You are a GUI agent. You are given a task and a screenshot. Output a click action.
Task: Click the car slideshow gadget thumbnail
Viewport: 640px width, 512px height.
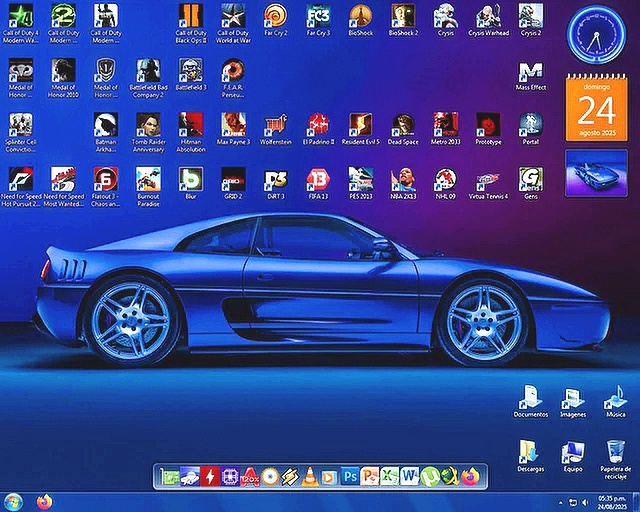tap(596, 173)
